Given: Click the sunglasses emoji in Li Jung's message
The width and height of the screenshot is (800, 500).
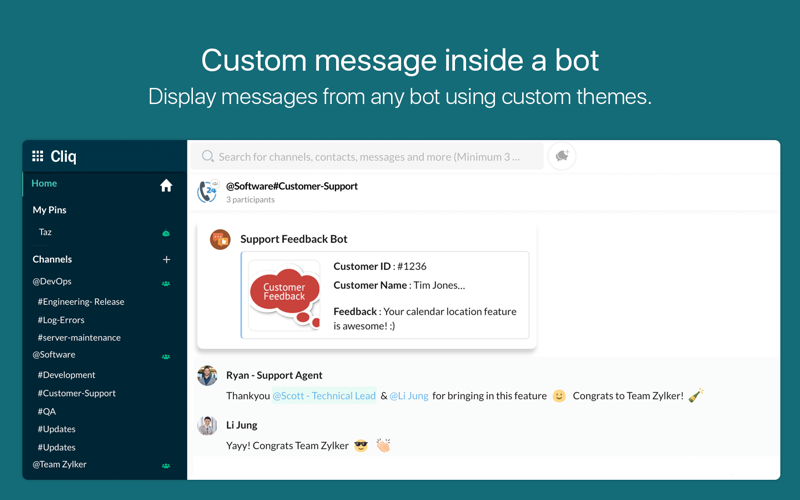Looking at the screenshot, I should [361, 445].
